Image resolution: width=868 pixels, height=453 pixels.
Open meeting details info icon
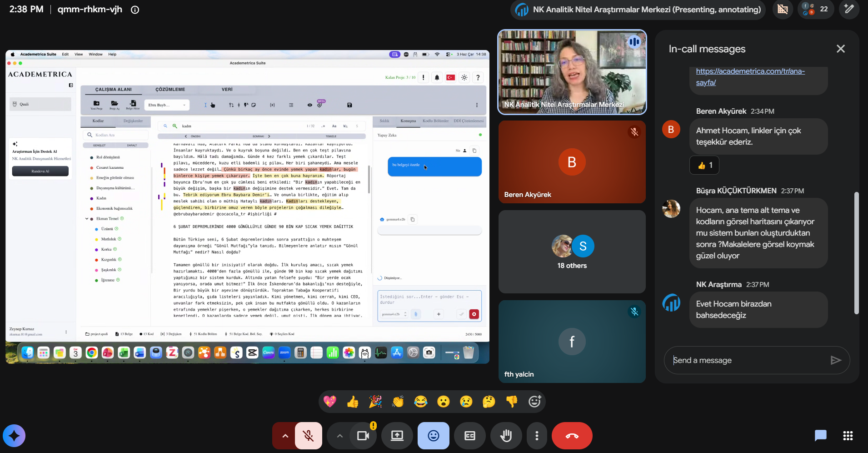point(135,10)
